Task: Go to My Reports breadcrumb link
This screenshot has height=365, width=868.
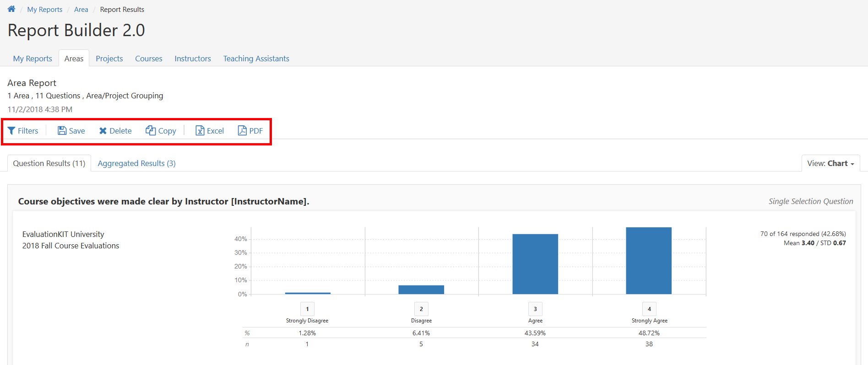Action: pyautogui.click(x=45, y=10)
